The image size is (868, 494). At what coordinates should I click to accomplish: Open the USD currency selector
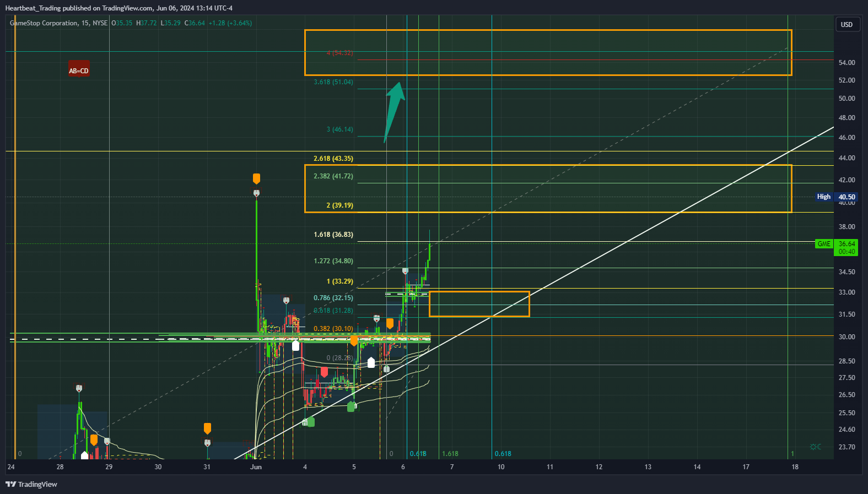click(x=848, y=24)
